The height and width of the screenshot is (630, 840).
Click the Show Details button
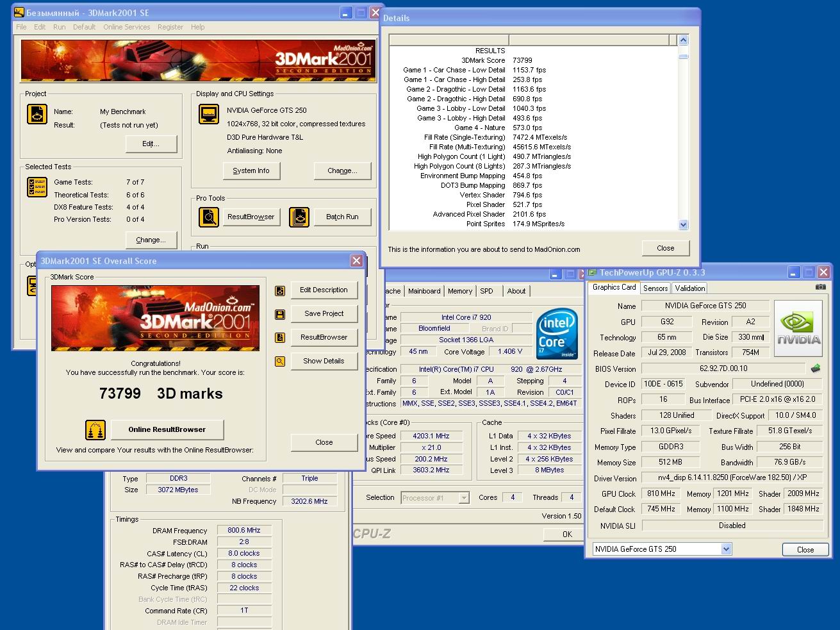coord(324,361)
